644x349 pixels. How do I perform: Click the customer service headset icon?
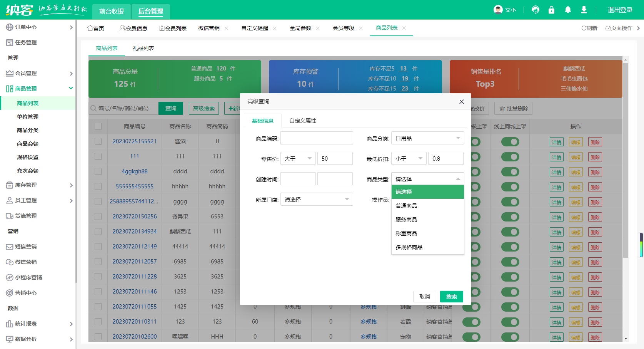coord(535,10)
